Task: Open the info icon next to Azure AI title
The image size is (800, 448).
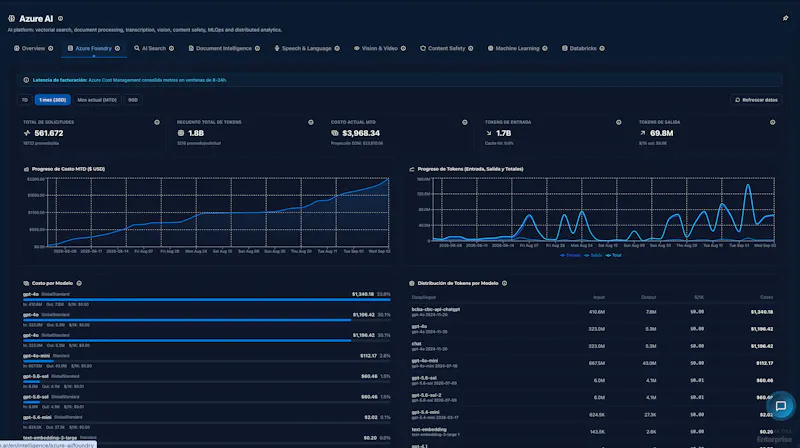Action: click(60, 19)
